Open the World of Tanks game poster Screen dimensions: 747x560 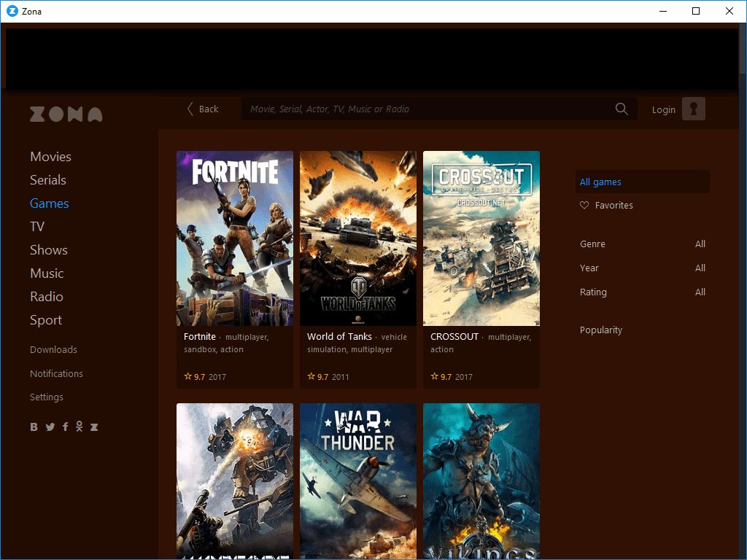[358, 238]
